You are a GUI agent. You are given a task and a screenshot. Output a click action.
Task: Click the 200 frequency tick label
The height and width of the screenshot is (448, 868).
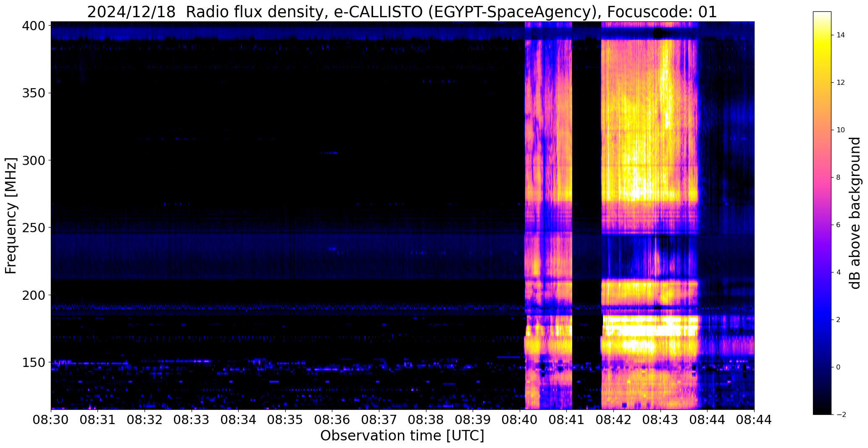coord(33,295)
